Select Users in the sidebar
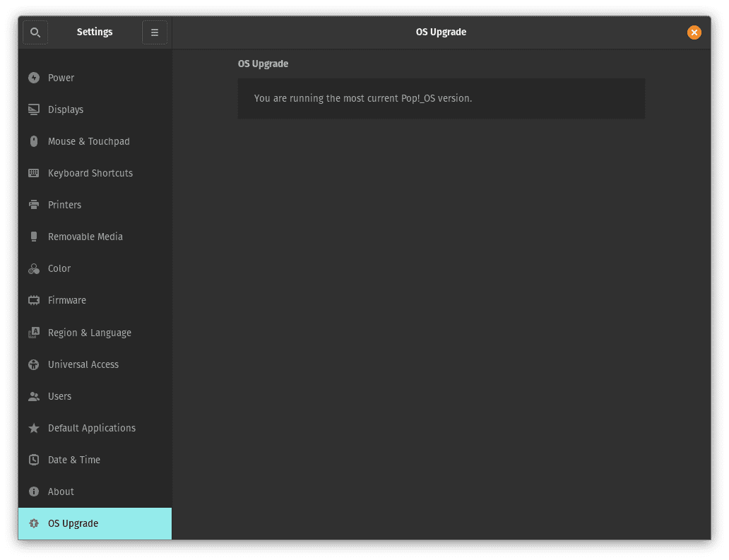Image resolution: width=729 pixels, height=560 pixels. [95, 396]
